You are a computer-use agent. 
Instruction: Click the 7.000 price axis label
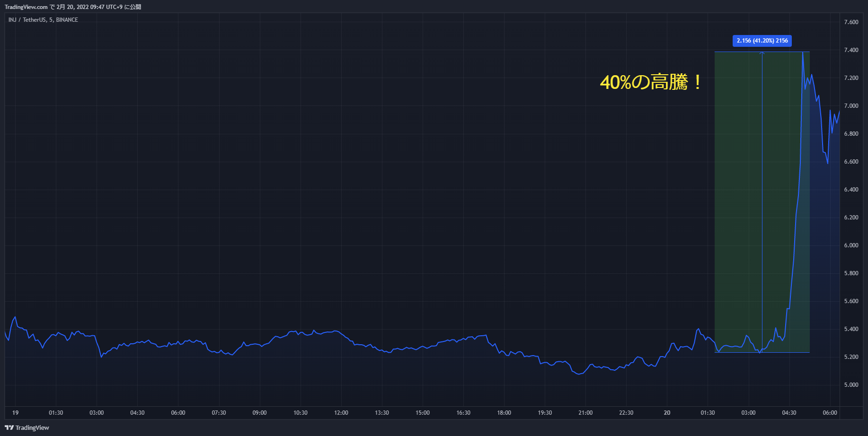coord(851,106)
